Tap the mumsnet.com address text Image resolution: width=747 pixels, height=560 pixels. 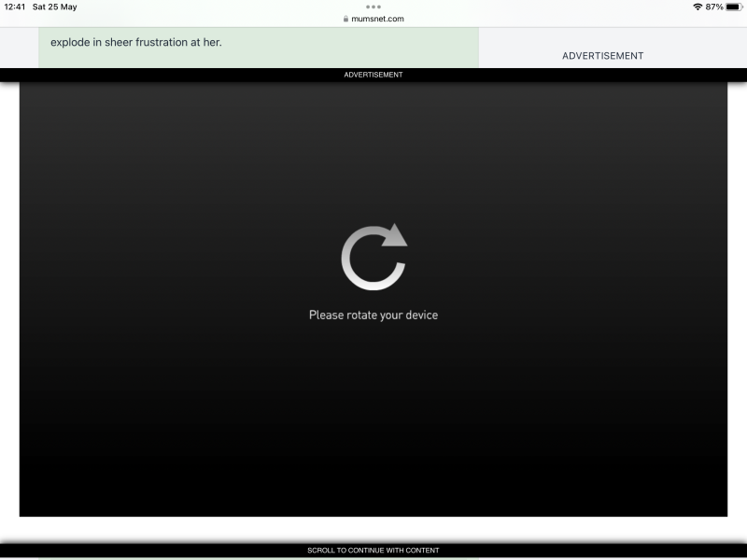pos(377,19)
